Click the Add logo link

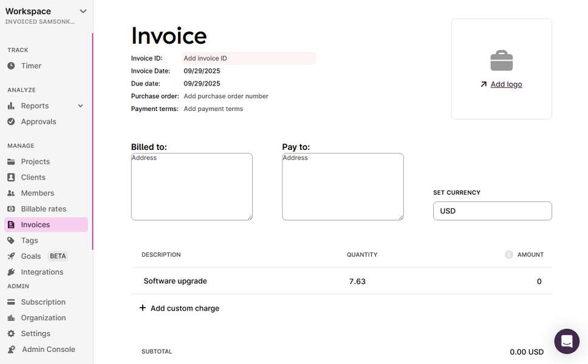pos(506,84)
